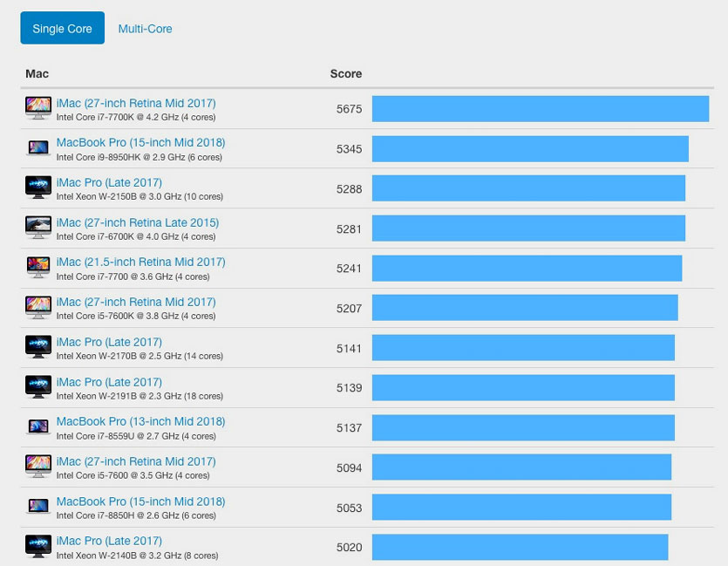728x566 pixels.
Task: Click the score value 5345
Action: [349, 149]
